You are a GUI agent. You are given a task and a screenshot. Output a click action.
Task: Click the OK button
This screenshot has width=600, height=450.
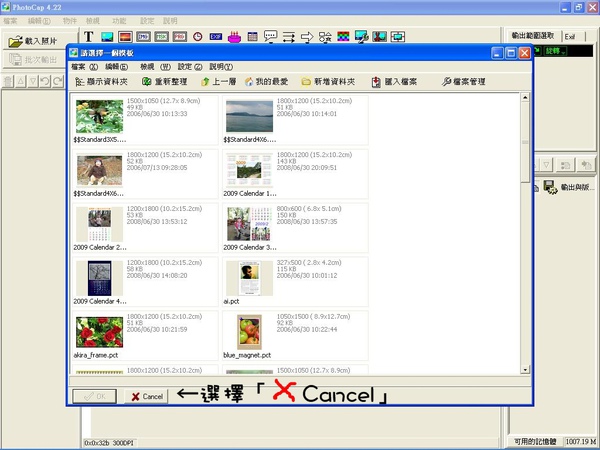(x=95, y=396)
